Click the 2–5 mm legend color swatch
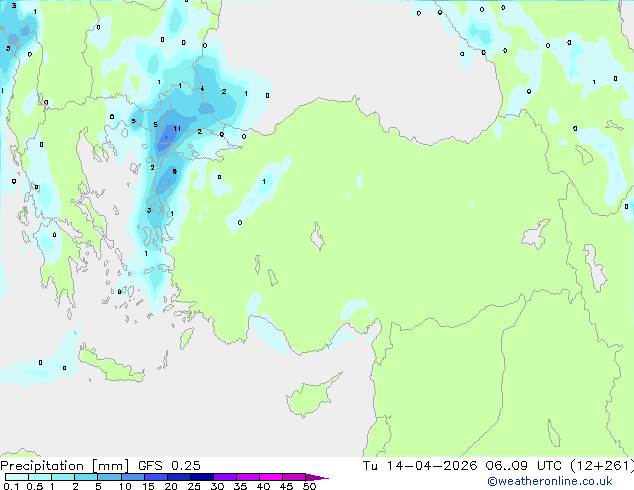Viewport: 634px width, 490px height. click(86, 477)
